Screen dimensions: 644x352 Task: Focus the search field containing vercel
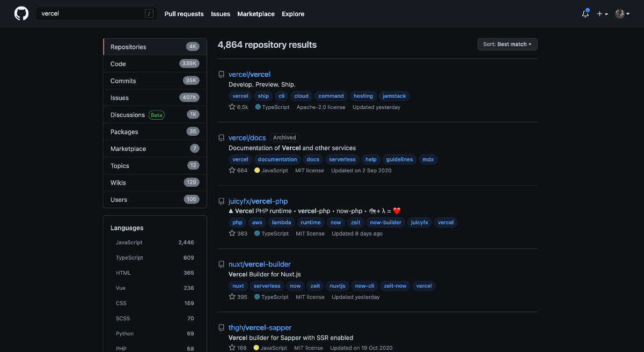click(x=97, y=14)
